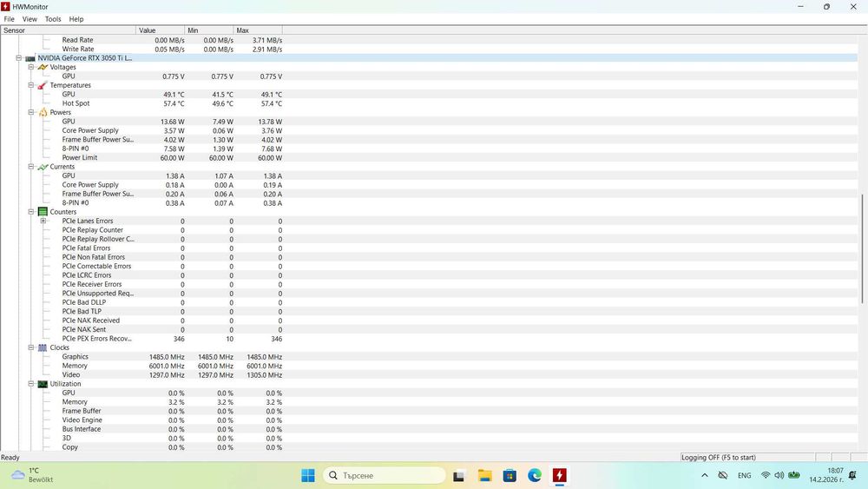Select the Hot Spot temperature row
The width and height of the screenshot is (868, 489).
coord(429,103)
